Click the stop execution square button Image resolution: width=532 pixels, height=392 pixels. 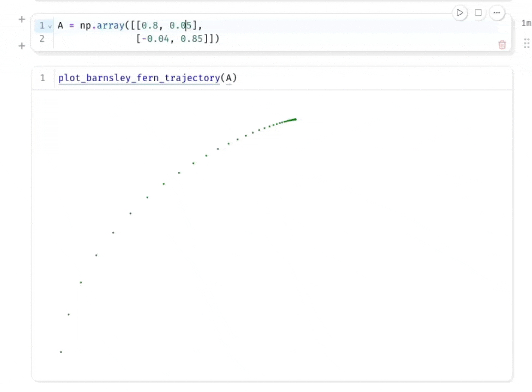coord(478,13)
